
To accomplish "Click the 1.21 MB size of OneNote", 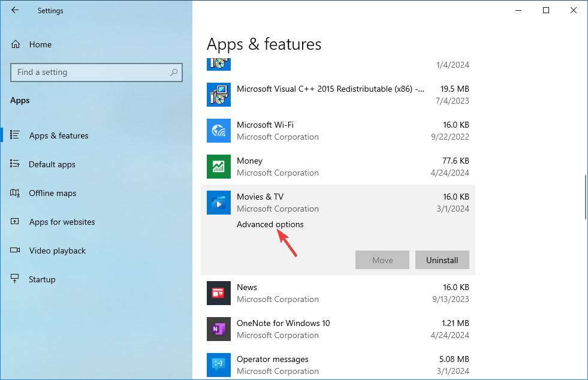I will [x=456, y=323].
